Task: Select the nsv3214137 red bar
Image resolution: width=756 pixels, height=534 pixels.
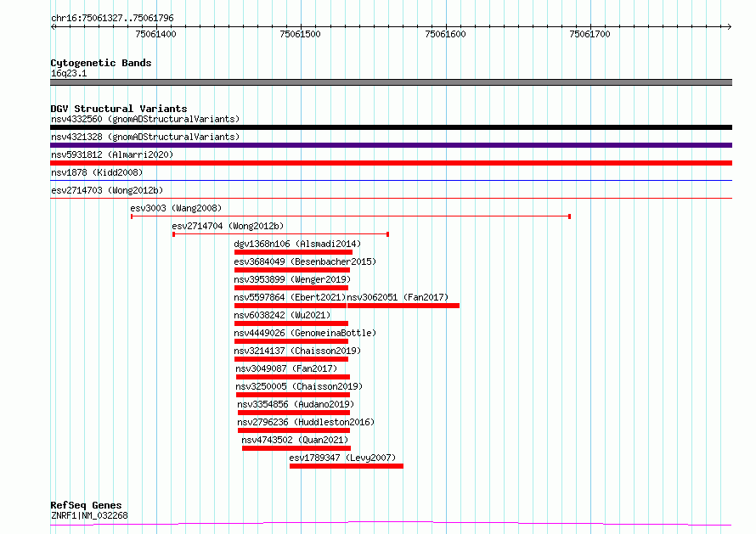Action: tap(291, 359)
